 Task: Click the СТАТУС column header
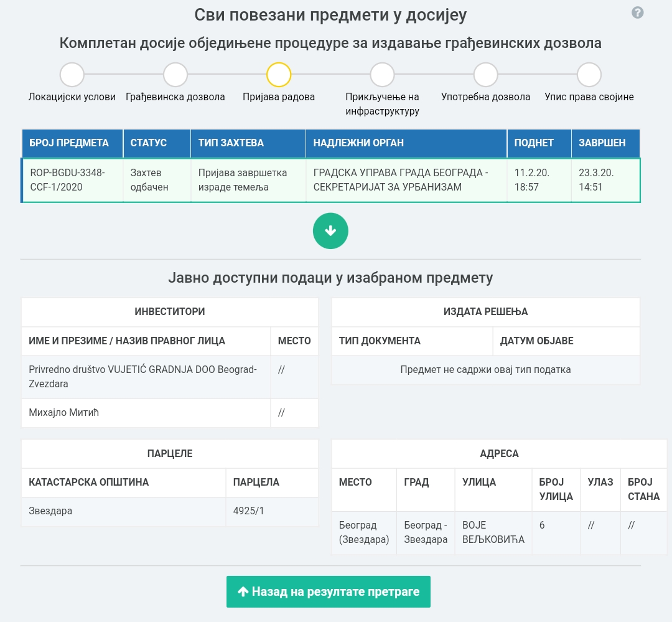point(157,143)
